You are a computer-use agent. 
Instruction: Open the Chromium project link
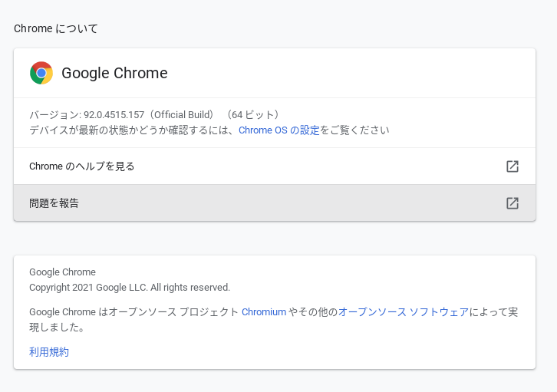pyautogui.click(x=264, y=311)
